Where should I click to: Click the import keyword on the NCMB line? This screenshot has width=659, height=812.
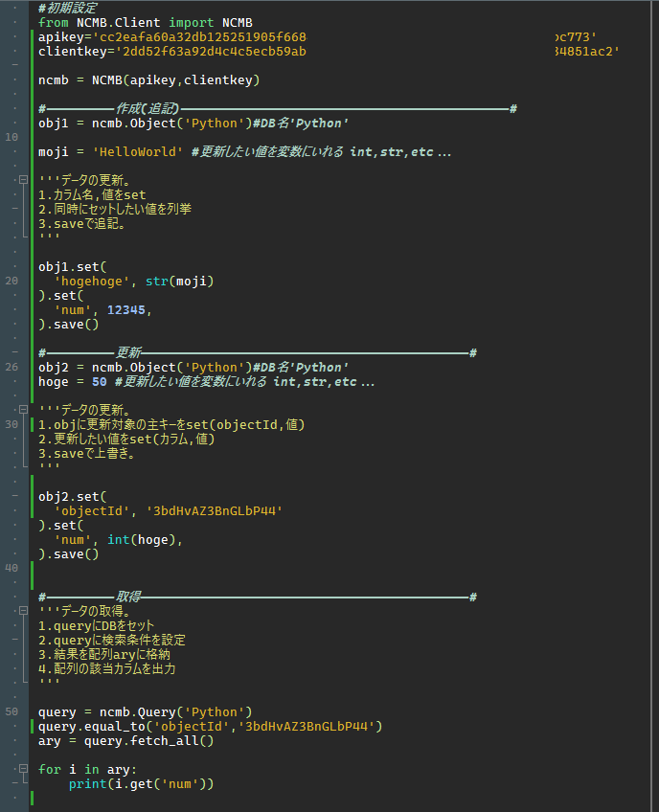(192, 23)
